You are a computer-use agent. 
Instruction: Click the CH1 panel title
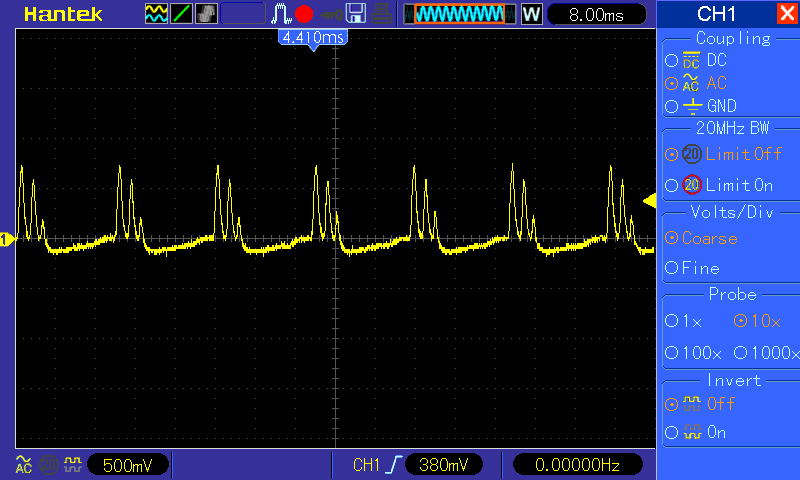pyautogui.click(x=716, y=14)
